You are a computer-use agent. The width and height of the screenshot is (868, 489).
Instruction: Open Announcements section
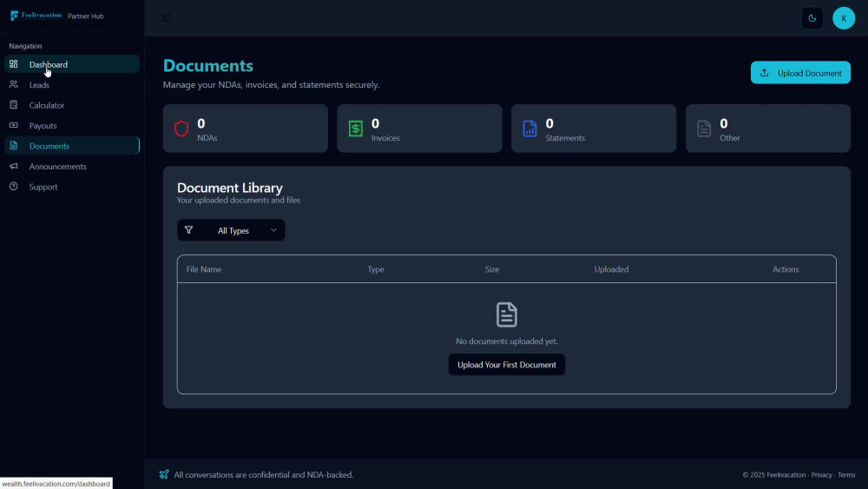72,166
